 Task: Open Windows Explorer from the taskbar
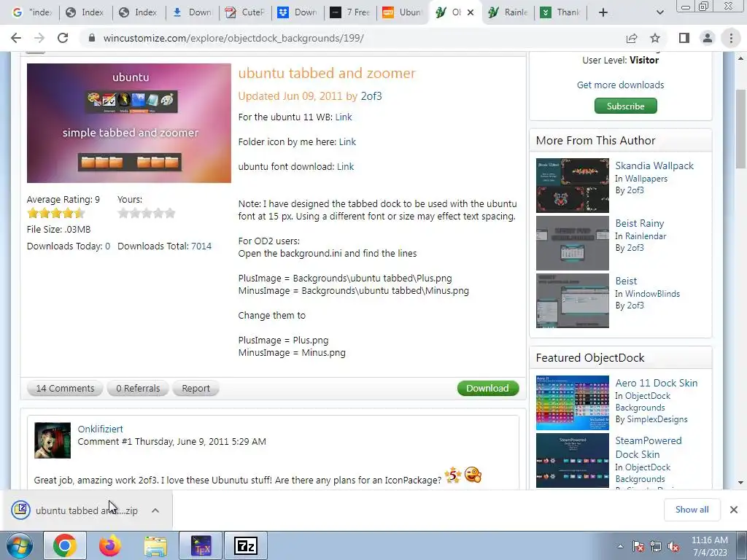tap(155, 545)
